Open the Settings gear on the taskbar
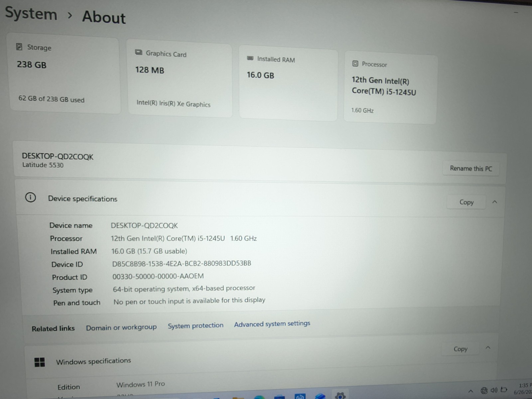 pyautogui.click(x=340, y=395)
